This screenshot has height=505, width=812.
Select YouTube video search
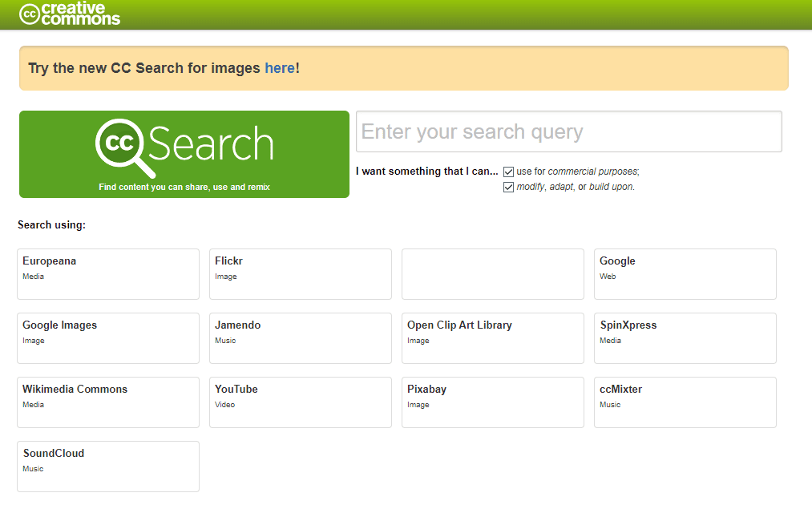[300, 402]
